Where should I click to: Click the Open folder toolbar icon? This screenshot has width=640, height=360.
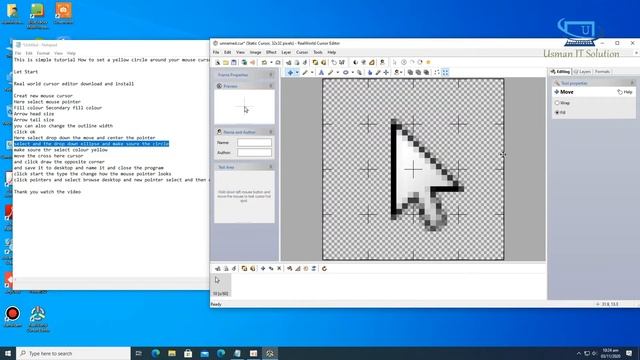tap(226, 62)
